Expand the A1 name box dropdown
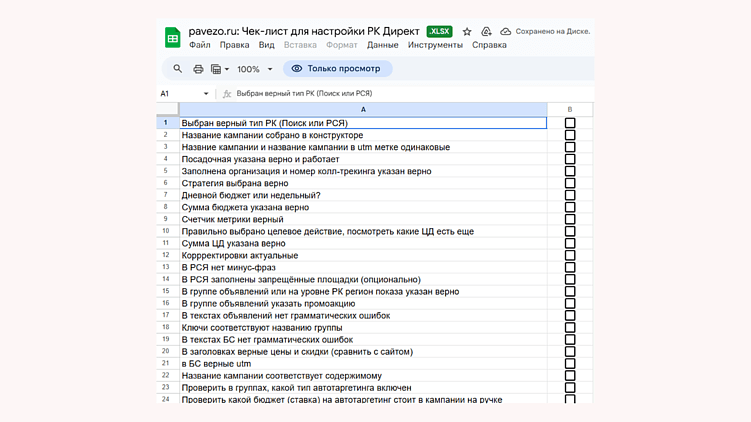751x422 pixels. click(206, 94)
